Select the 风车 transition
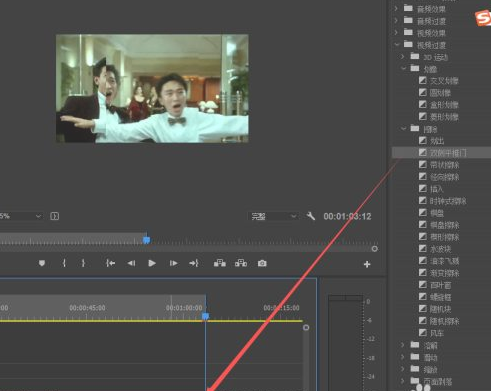Image resolution: width=491 pixels, height=391 pixels. pos(436,333)
